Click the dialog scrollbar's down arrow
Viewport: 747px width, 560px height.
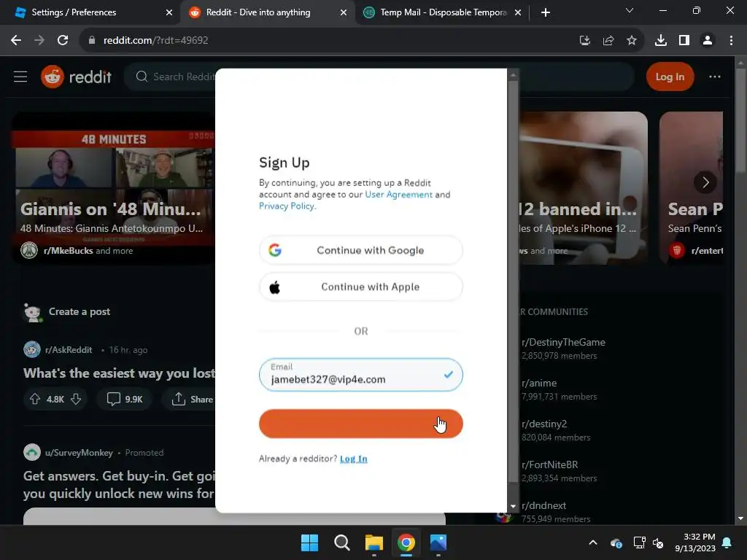click(513, 506)
